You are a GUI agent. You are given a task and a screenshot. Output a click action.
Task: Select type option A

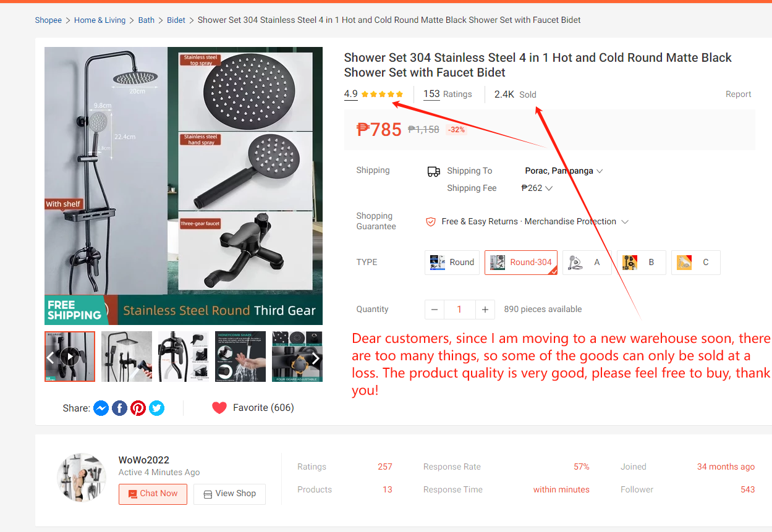coord(587,262)
